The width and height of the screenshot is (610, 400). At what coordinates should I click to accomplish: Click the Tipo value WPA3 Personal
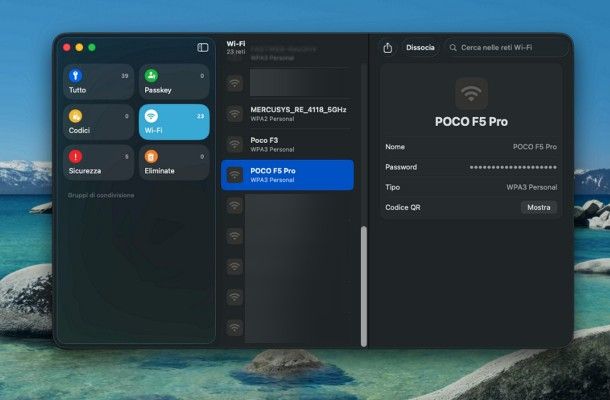coord(532,187)
